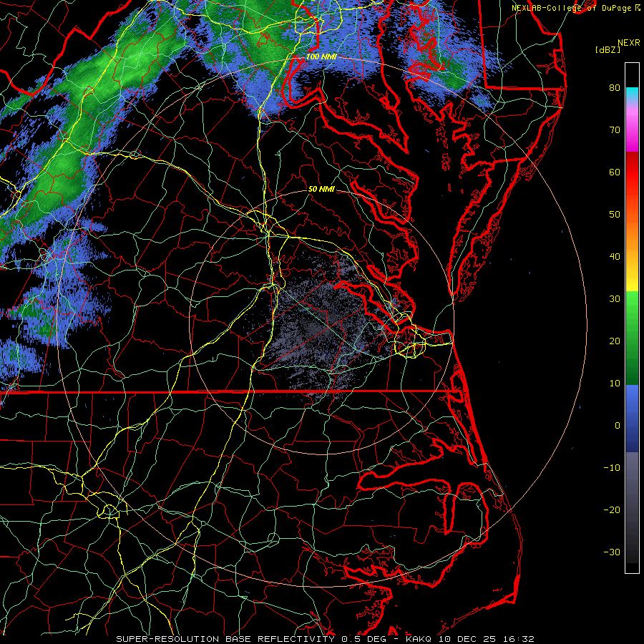Click the 80 dBZ scale value
Image resolution: width=644 pixels, height=644 pixels.
point(615,88)
